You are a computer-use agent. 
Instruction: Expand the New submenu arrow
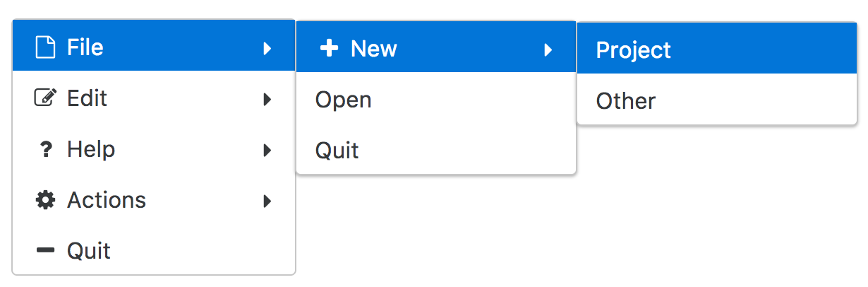click(548, 49)
